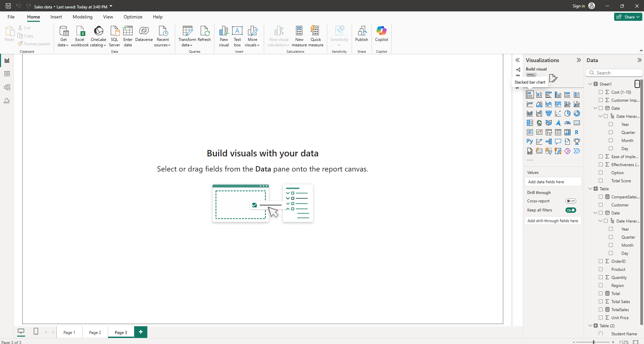
Task: Check the Region field checkbox
Action: tap(601, 285)
